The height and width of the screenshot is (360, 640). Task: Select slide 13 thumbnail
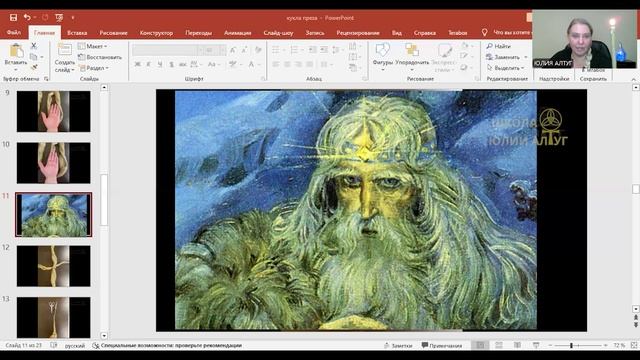[53, 317]
